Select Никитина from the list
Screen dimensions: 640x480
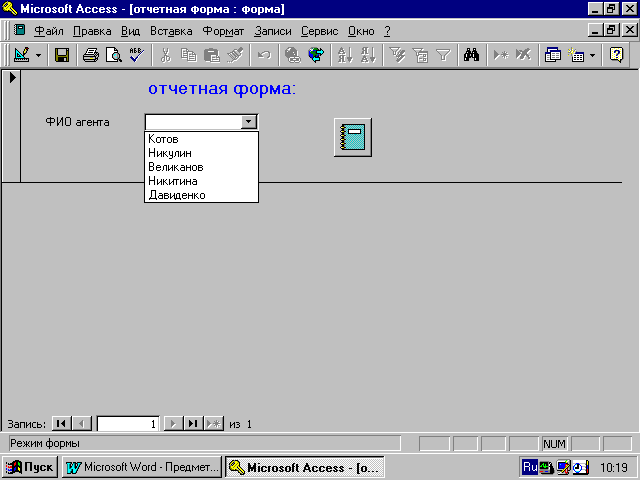click(x=202, y=181)
